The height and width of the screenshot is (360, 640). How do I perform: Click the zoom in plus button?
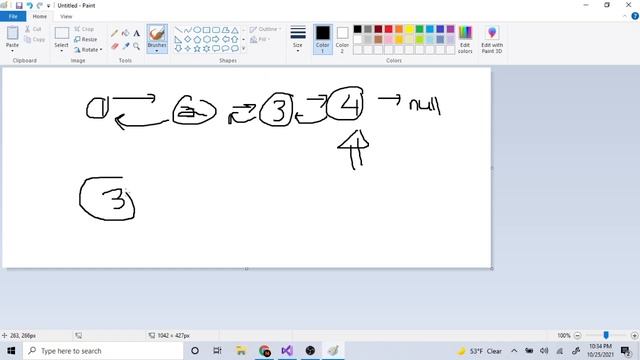click(634, 336)
